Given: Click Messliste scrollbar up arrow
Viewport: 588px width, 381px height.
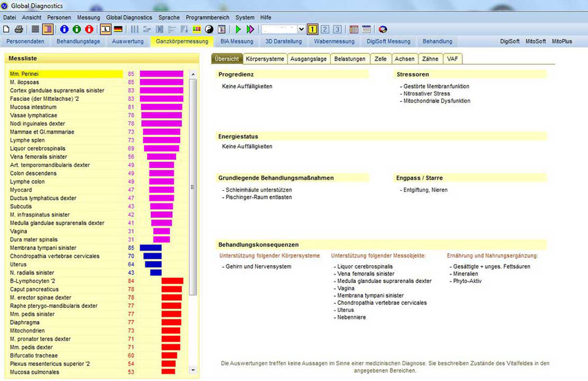Looking at the screenshot, I should click(x=193, y=74).
